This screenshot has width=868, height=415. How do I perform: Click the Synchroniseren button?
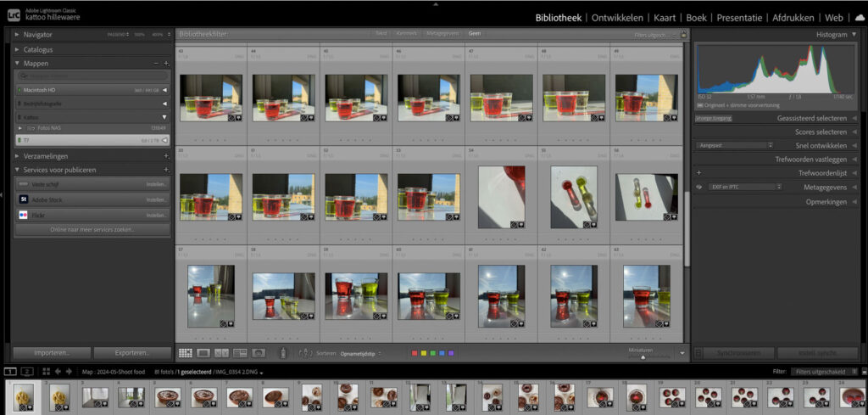[739, 353]
